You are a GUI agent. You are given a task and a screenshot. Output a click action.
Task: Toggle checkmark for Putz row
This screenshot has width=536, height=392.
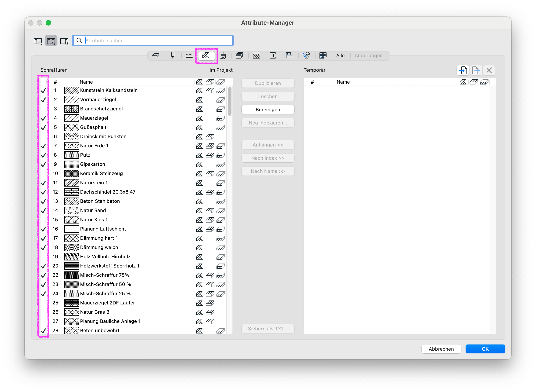(x=43, y=155)
